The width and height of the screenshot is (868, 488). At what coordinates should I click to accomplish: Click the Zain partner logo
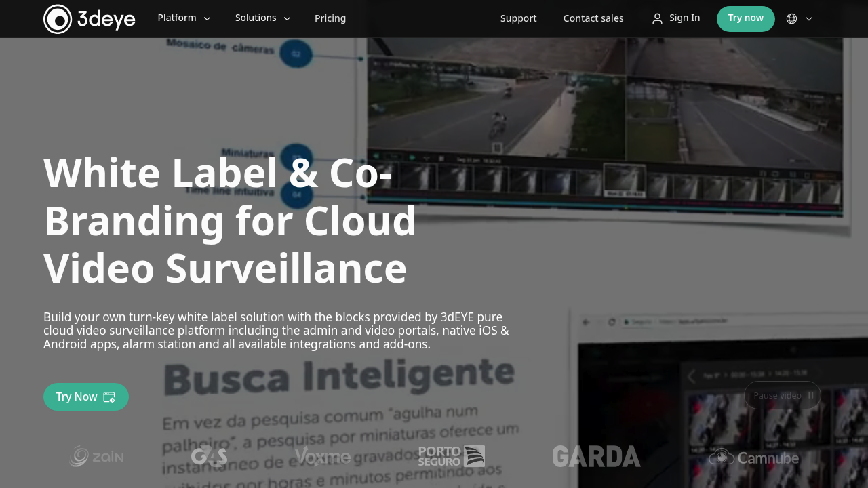[96, 456]
